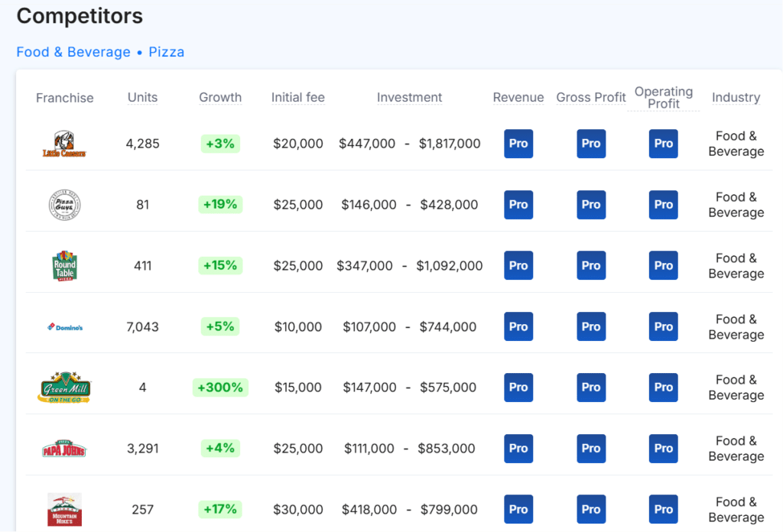783x532 pixels.
Task: Select the $853,000 investment value
Action: tap(447, 449)
